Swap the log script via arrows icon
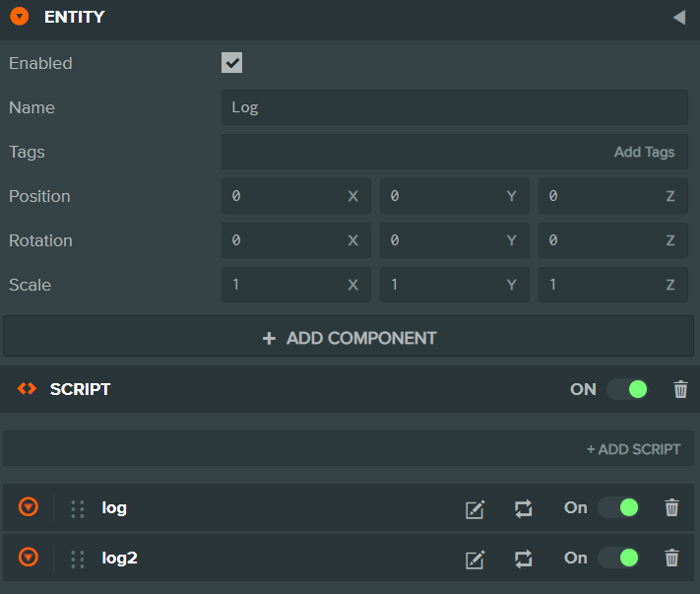The image size is (700, 594). (524, 508)
